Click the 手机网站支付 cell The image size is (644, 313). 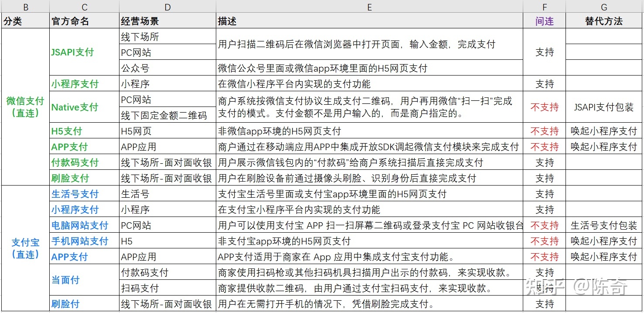click(x=84, y=241)
